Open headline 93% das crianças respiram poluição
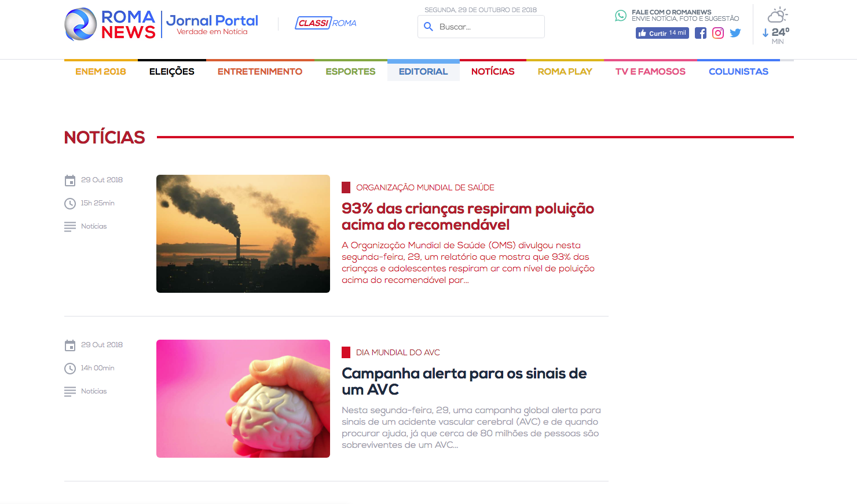857x504 pixels. (x=468, y=216)
